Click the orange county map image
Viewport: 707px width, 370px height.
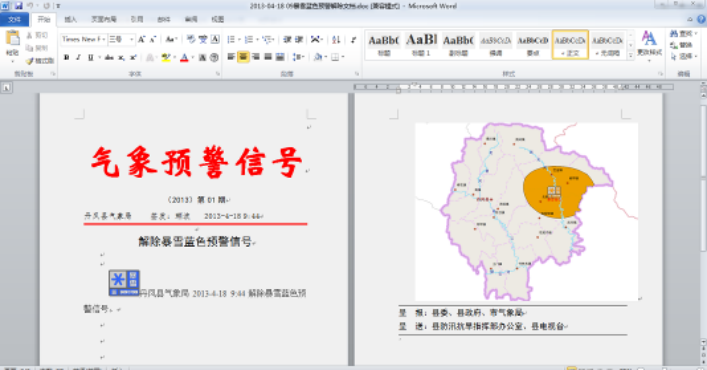(527, 211)
